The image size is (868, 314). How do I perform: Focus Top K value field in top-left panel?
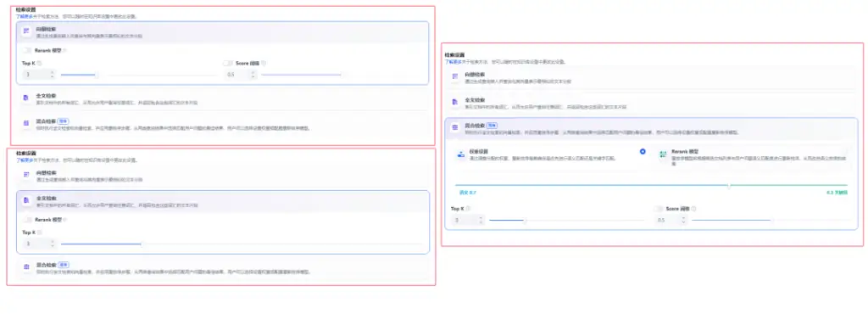39,74
